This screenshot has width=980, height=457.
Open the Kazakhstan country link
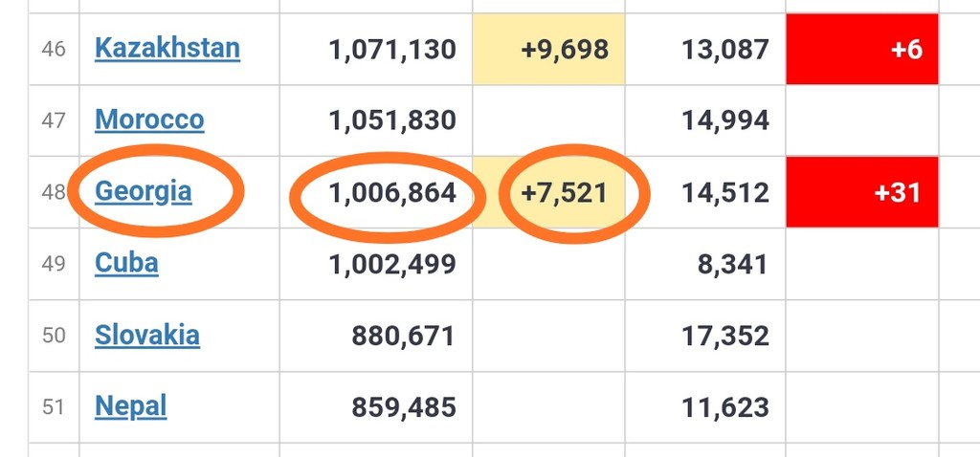pos(167,48)
